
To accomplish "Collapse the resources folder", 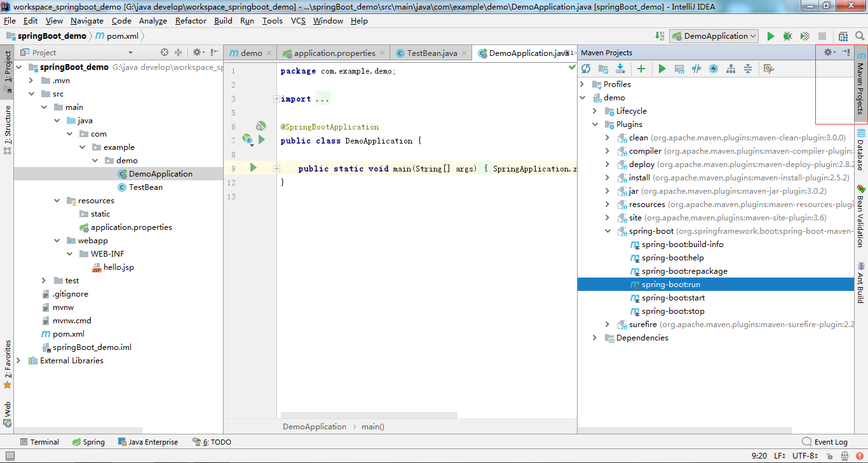I will click(57, 201).
